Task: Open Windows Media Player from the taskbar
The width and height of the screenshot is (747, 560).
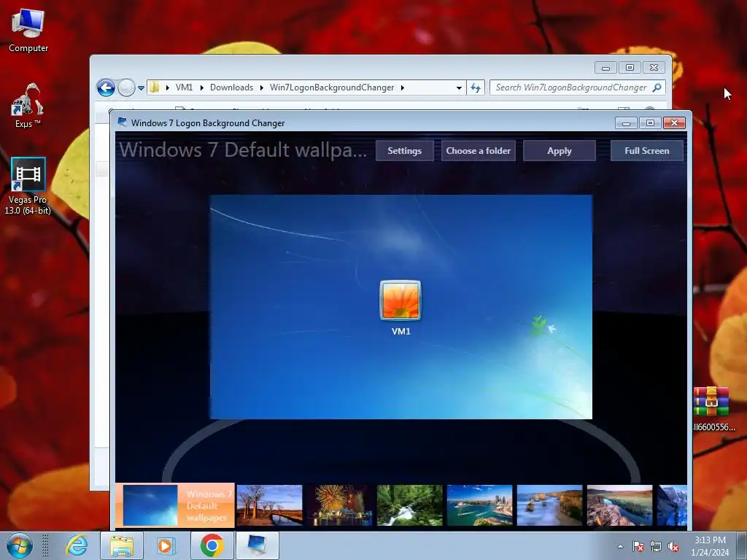Action: click(166, 545)
